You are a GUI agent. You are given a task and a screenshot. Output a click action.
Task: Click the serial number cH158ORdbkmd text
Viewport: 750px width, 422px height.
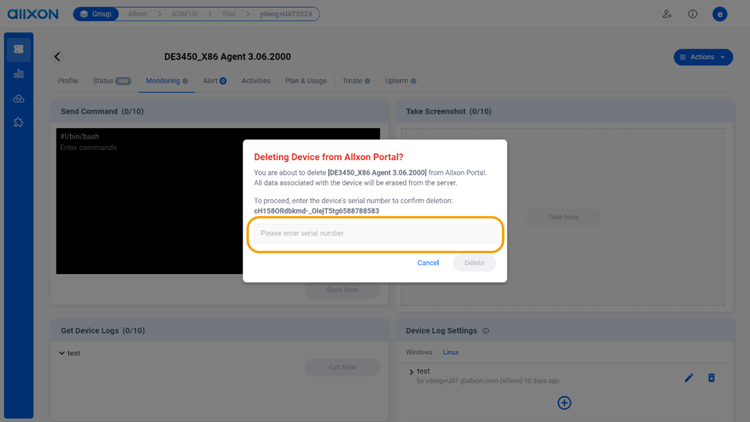click(x=317, y=211)
